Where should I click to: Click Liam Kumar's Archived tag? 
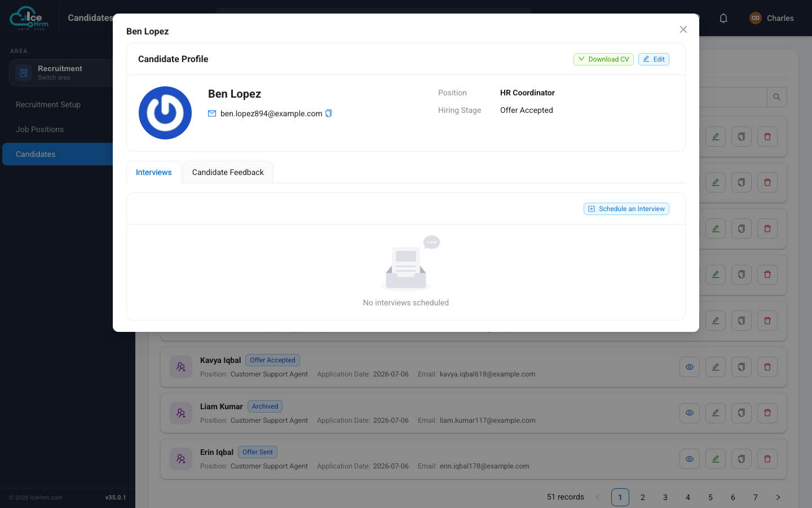click(265, 406)
